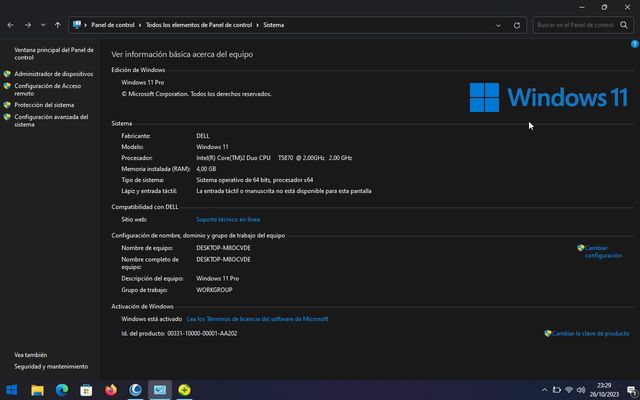Open Wi-Fi network tray icon

pyautogui.click(x=569, y=390)
